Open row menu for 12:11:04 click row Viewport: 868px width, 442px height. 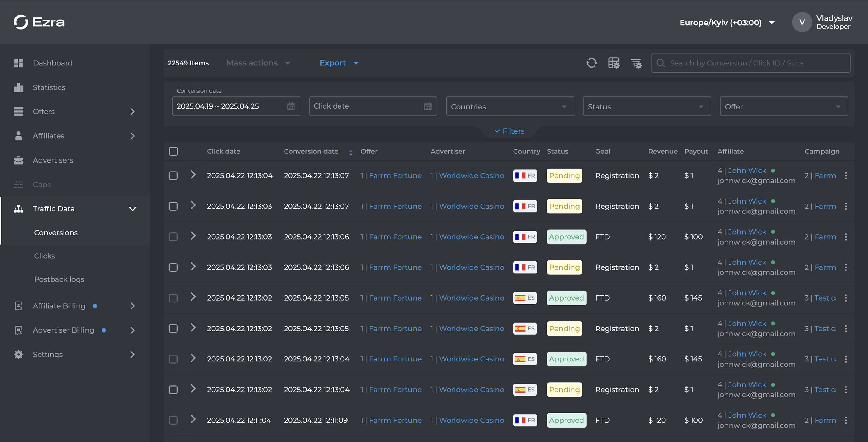tap(846, 420)
